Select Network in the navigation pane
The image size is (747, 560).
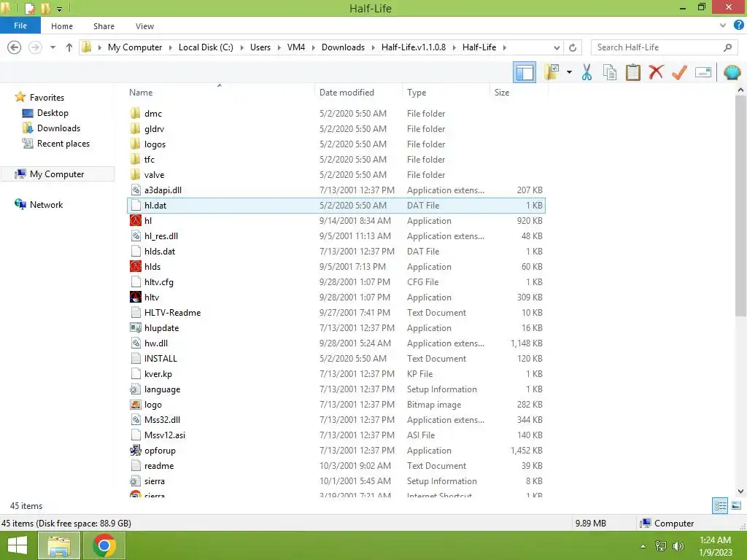pos(46,205)
